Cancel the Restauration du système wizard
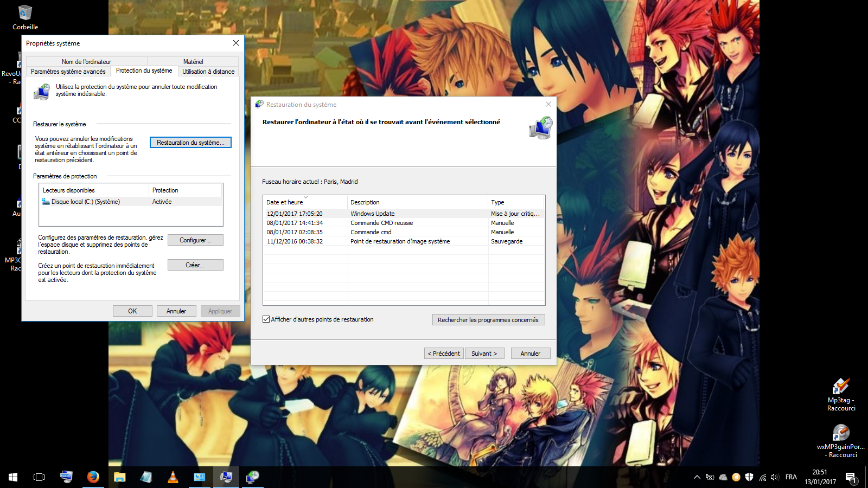This screenshot has height=488, width=868. tap(531, 354)
